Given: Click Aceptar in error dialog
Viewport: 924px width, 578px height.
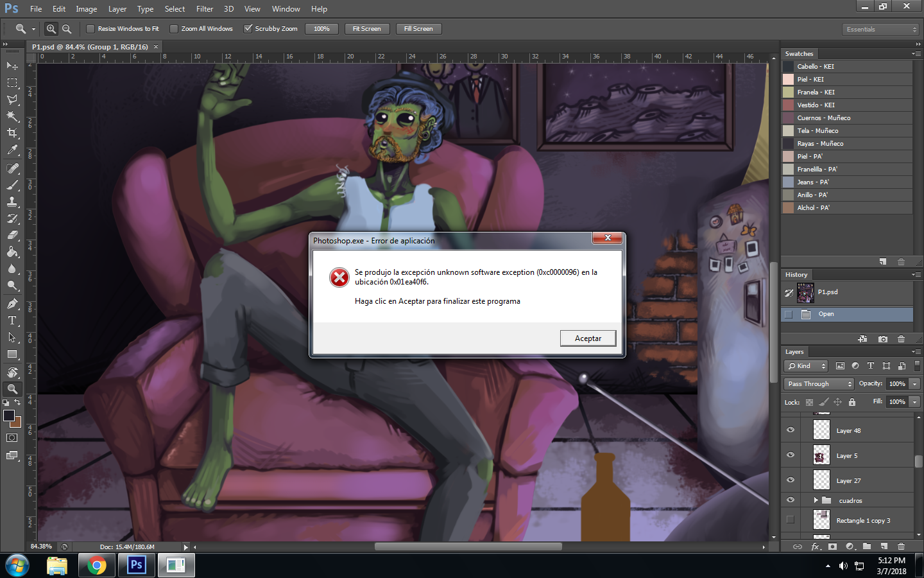Looking at the screenshot, I should click(x=588, y=338).
